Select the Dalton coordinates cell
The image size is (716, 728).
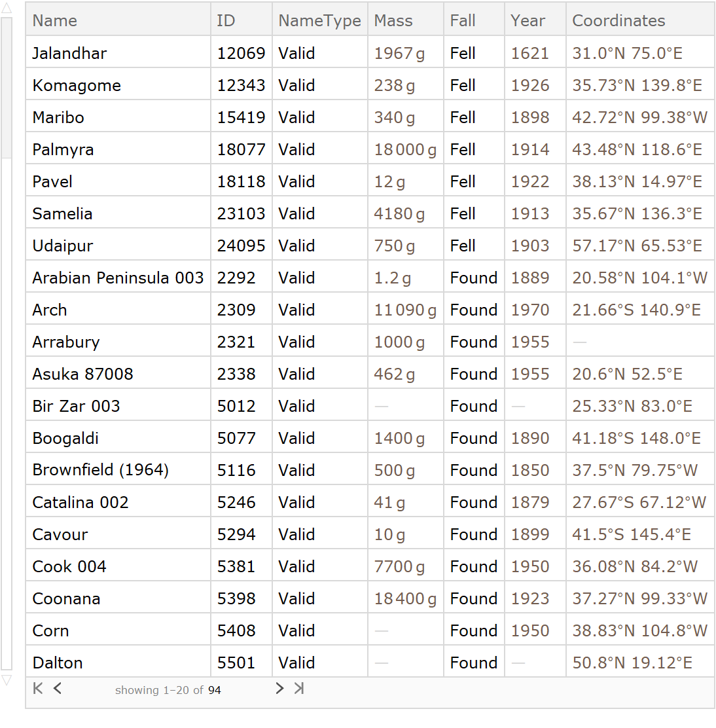(x=632, y=663)
